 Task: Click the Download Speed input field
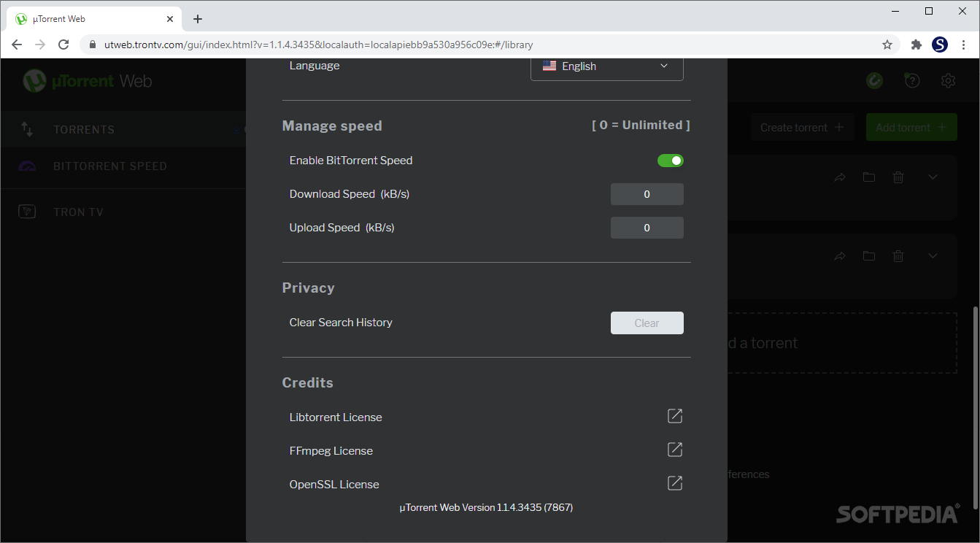click(647, 194)
